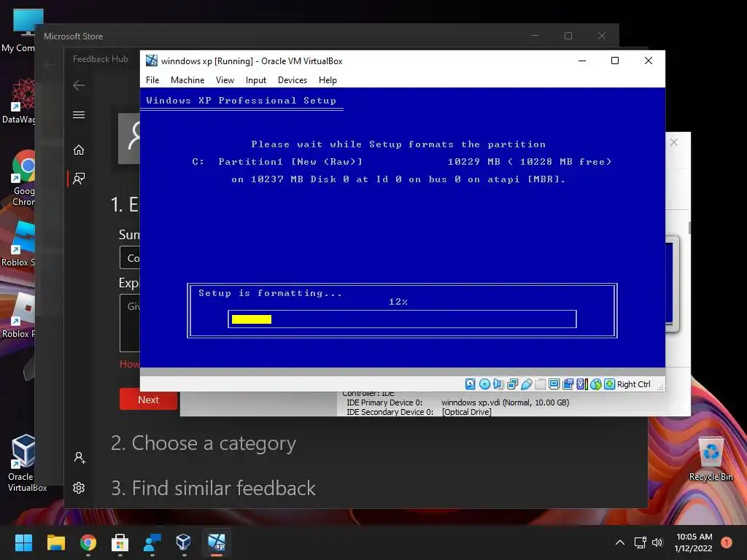
Task: Open the notification badge in system tray
Action: (x=727, y=542)
